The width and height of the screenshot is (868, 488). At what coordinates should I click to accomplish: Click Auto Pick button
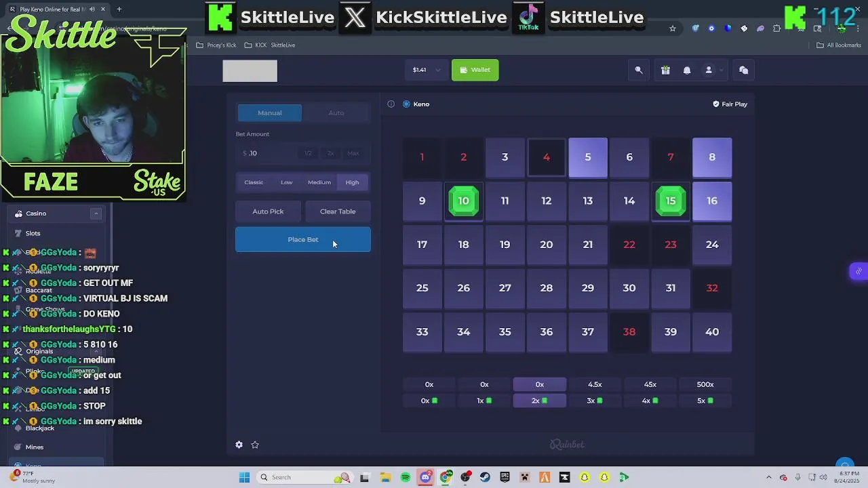pos(268,211)
